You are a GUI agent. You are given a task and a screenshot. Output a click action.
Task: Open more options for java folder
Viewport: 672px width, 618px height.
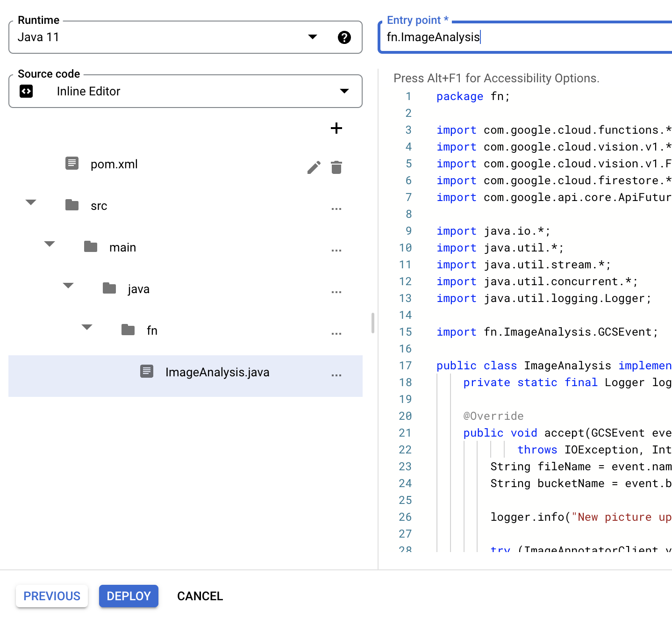click(x=336, y=292)
